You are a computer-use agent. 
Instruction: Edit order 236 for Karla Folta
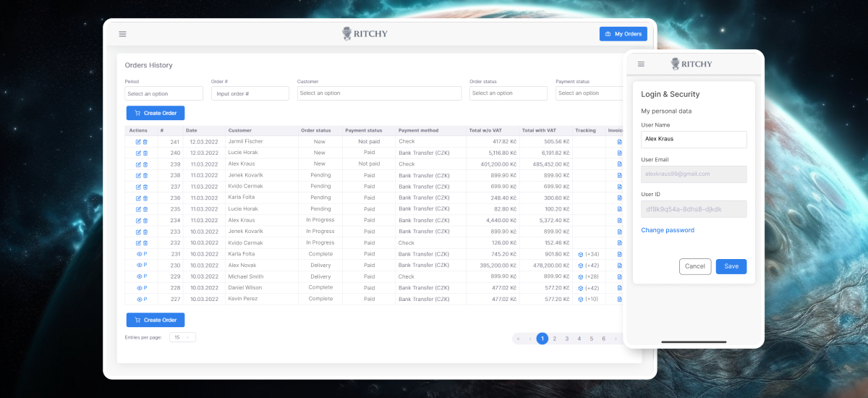(x=138, y=198)
